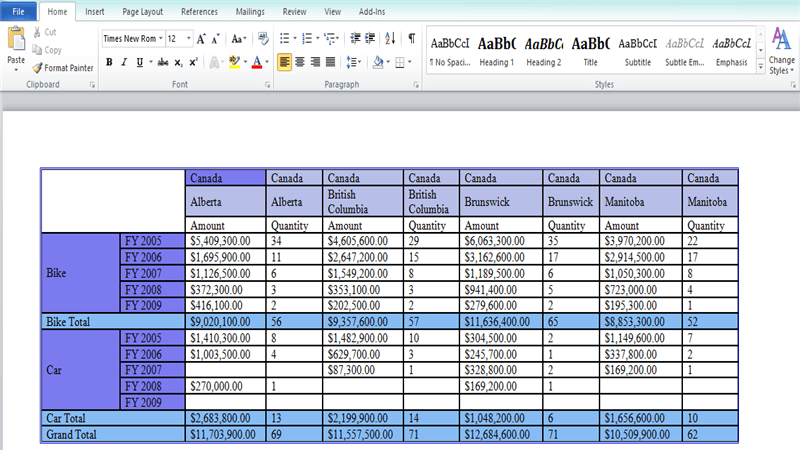800x450 pixels.
Task: Switch to the Page Layout tab
Action: (142, 11)
